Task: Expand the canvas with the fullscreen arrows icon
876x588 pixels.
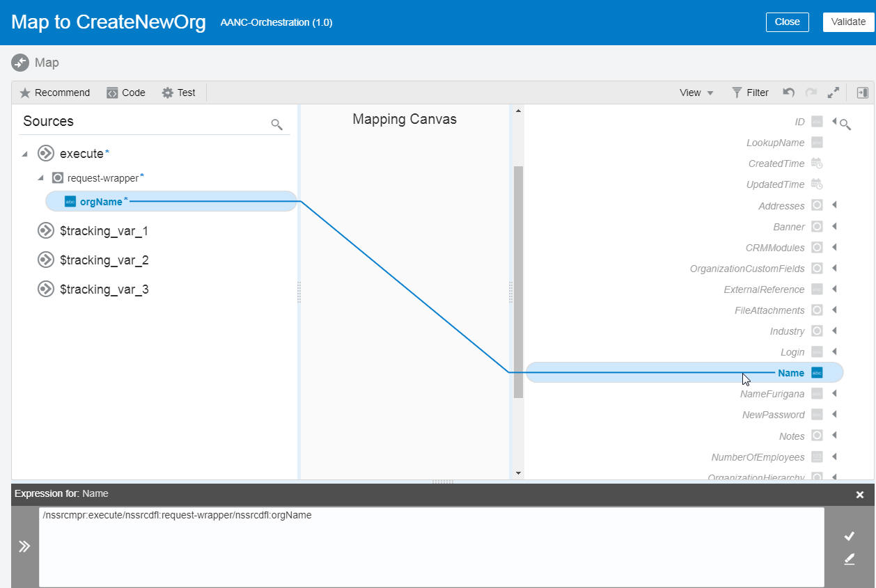Action: click(x=833, y=92)
